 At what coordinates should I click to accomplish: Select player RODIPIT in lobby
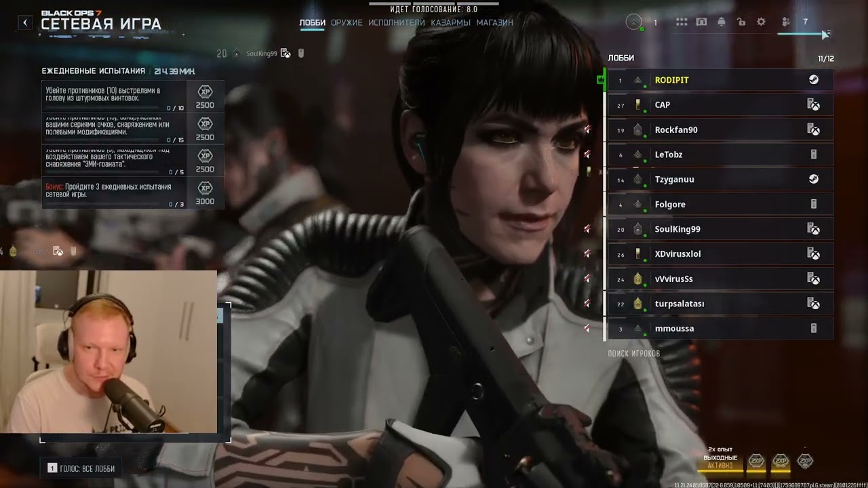[x=721, y=80]
